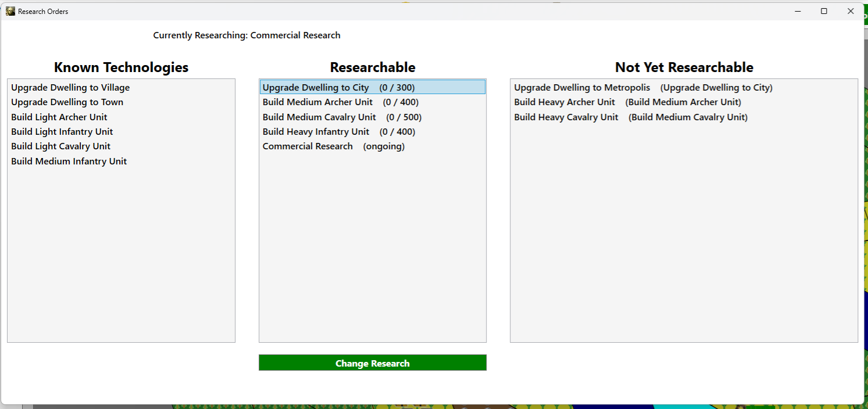This screenshot has width=868, height=409.
Task: Click Upgrade Dwelling to Metropolis entry
Action: coord(643,88)
